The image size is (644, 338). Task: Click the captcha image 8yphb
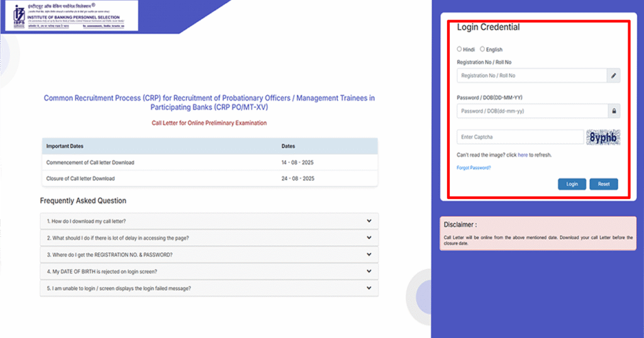604,137
